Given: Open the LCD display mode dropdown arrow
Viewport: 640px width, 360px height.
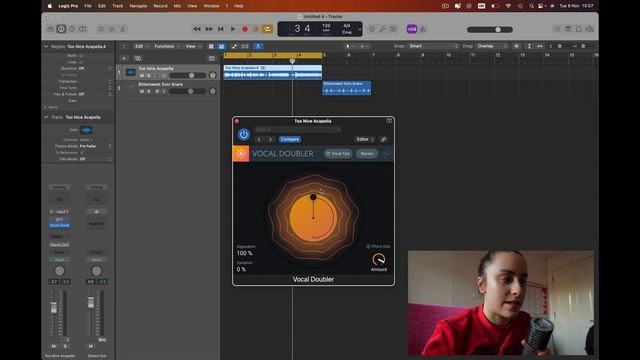Looking at the screenshot, I should (x=360, y=29).
